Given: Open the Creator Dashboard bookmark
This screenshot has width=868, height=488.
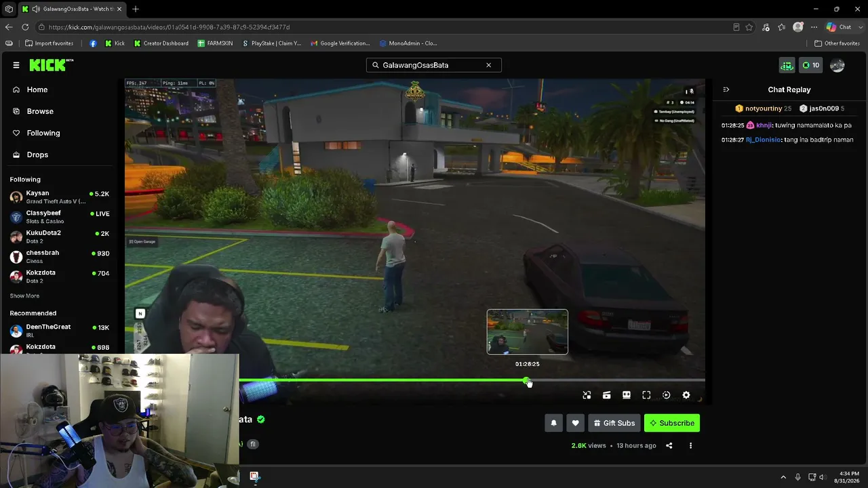Looking at the screenshot, I should [x=161, y=43].
